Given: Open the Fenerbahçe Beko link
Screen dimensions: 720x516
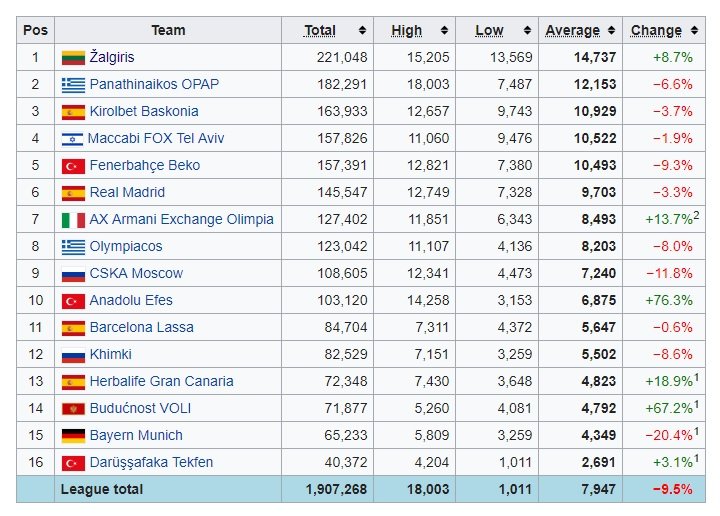Looking at the screenshot, I should (145, 165).
